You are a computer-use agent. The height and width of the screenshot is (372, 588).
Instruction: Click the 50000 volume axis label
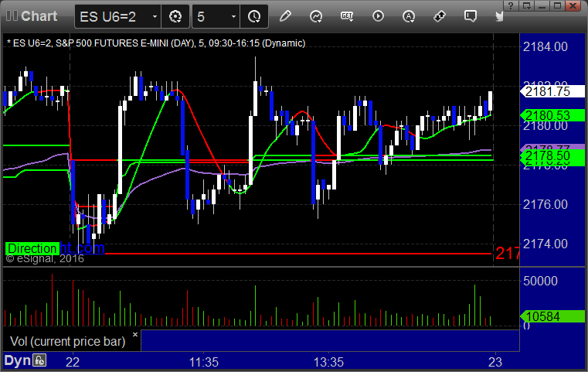click(540, 281)
